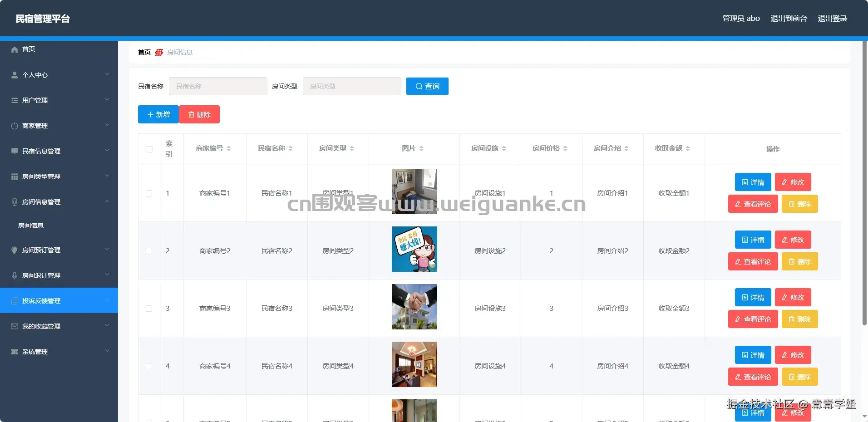Screen dimensions: 868x422
Task: Expand 房间类型管理 menu chevron
Action: pos(107,176)
